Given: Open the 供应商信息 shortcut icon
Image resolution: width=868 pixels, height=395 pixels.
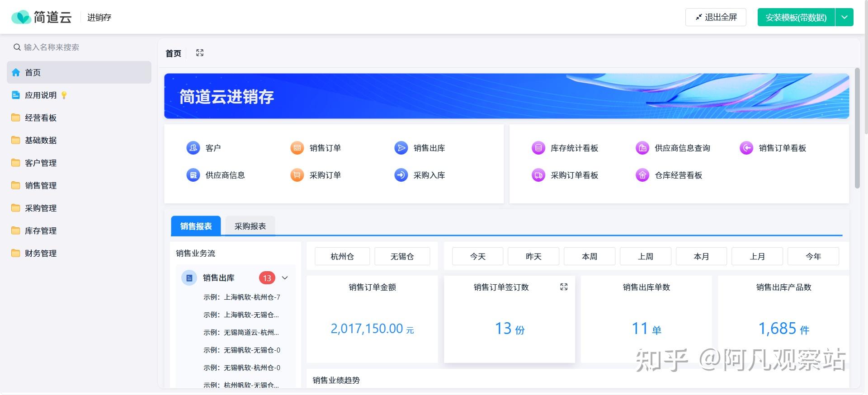Looking at the screenshot, I should (193, 175).
